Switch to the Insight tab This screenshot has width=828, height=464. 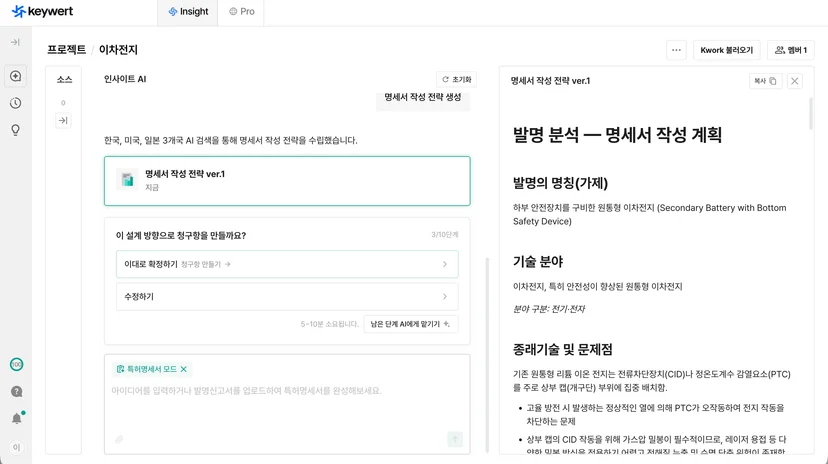point(188,12)
